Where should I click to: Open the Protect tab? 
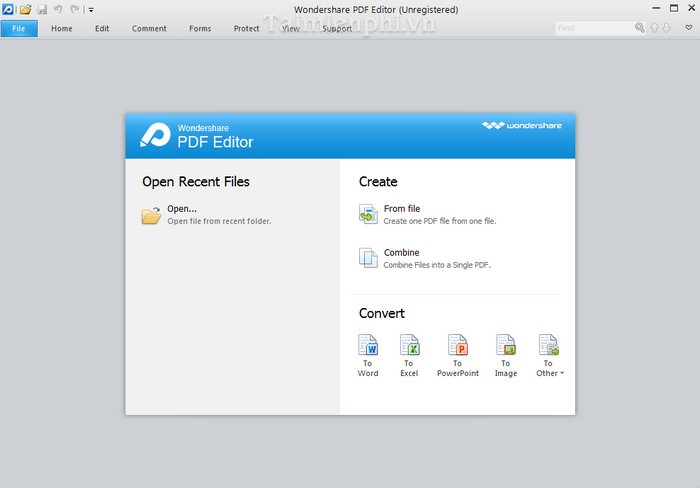(x=246, y=29)
